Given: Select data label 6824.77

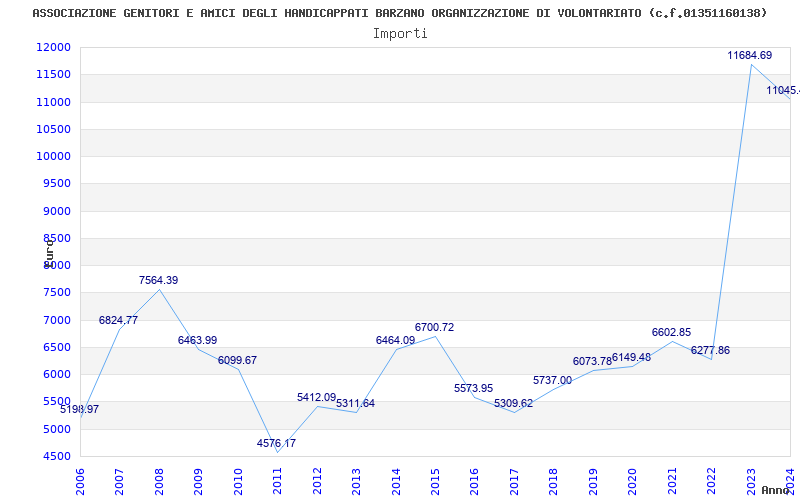Looking at the screenshot, I should point(118,320).
